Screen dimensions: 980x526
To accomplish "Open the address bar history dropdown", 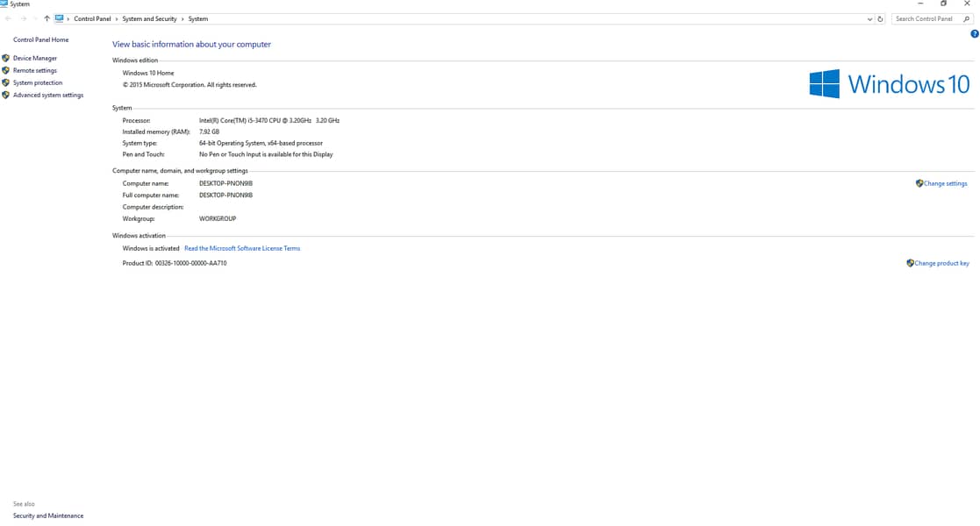I will pyautogui.click(x=869, y=19).
